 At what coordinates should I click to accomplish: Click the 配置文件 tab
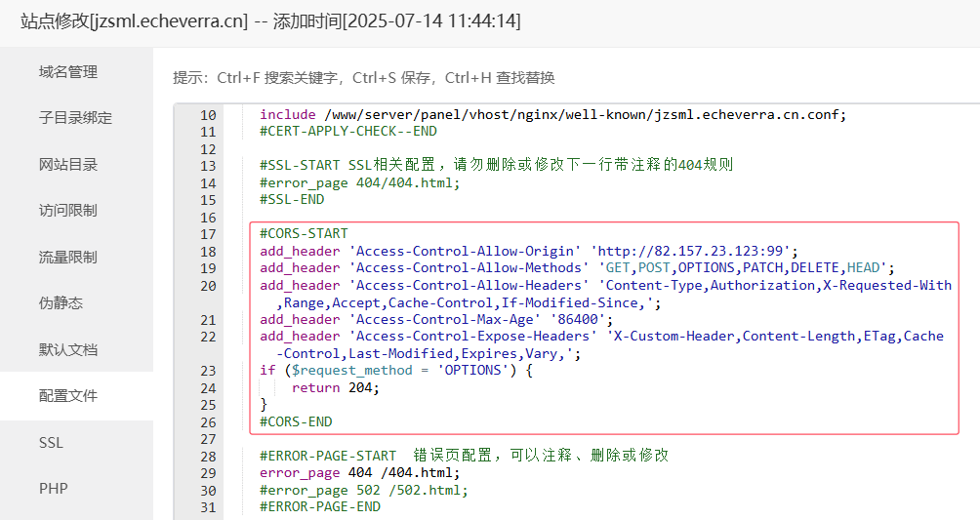(68, 396)
